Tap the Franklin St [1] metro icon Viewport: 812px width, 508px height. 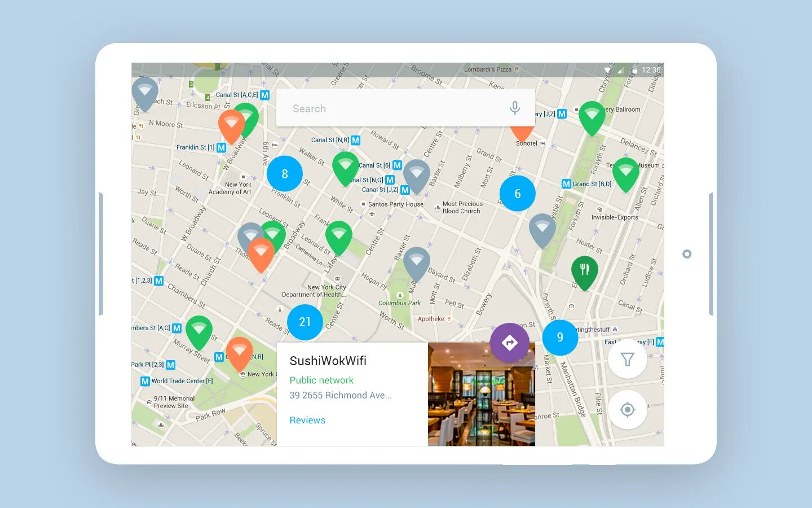pos(221,147)
